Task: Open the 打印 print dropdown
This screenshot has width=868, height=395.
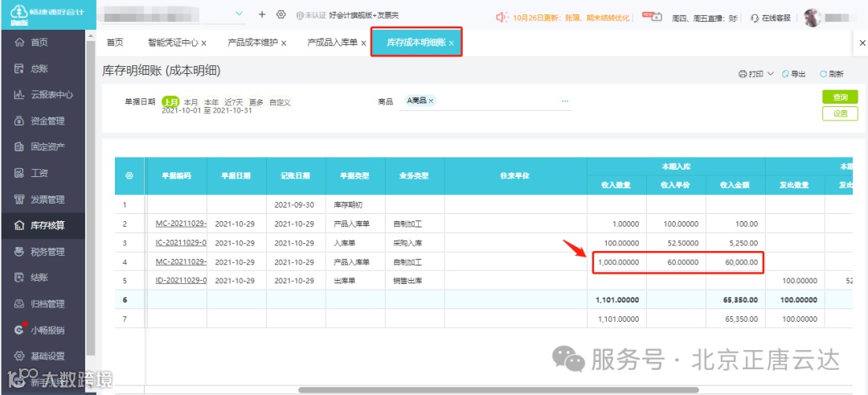Action: point(756,74)
